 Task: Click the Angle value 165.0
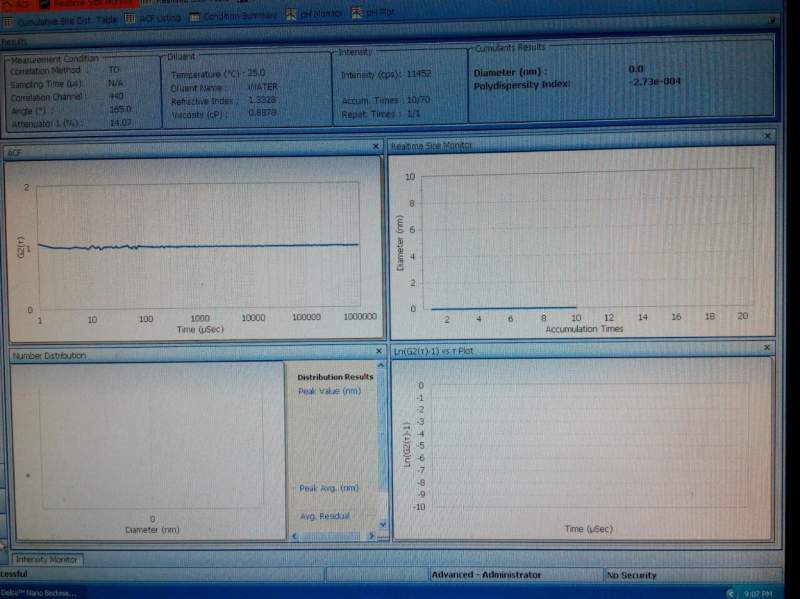tap(120, 109)
